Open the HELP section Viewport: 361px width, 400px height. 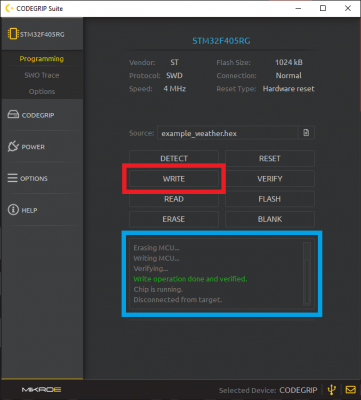tap(42, 210)
